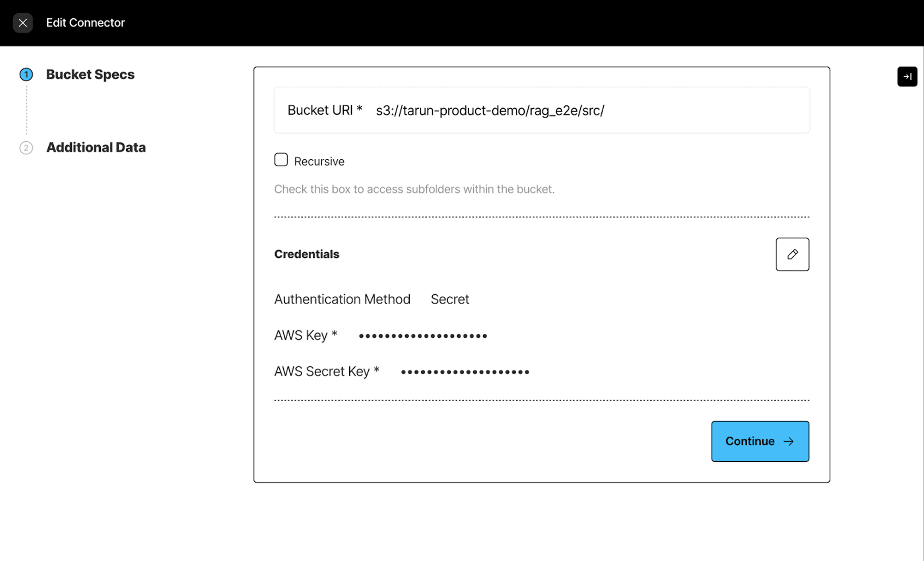Click the masked AWS Secret Key value
Viewport: 924px width, 561px height.
tap(465, 372)
